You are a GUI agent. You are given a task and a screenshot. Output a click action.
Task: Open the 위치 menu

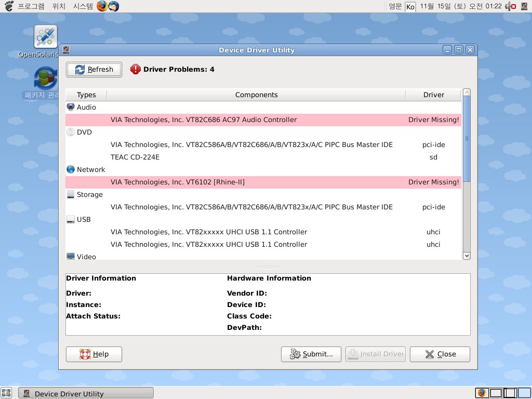59,6
